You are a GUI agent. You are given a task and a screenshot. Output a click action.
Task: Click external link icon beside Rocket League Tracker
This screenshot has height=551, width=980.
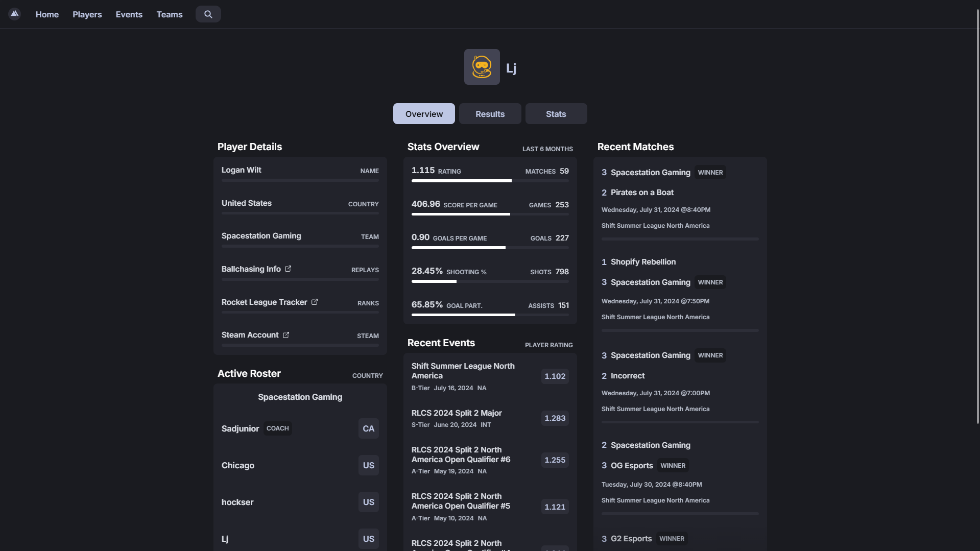click(315, 302)
